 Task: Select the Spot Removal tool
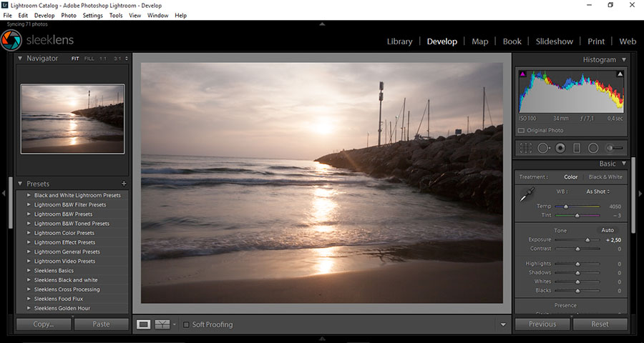click(543, 148)
